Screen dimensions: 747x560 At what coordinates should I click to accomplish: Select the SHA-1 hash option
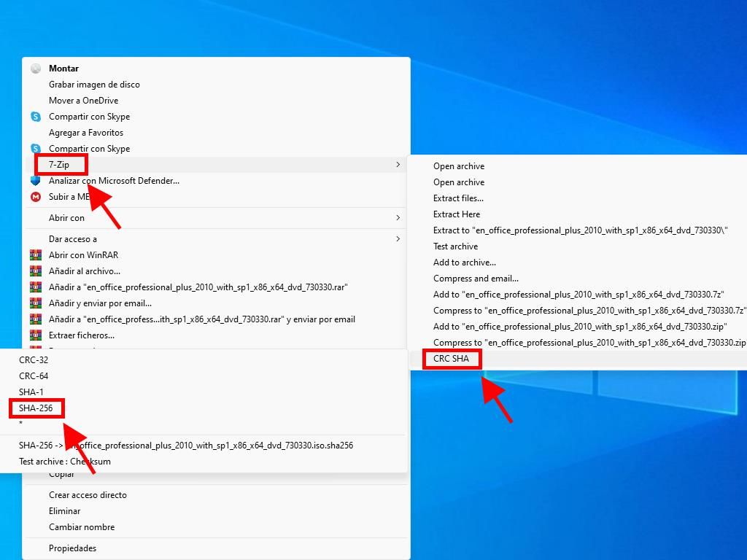click(x=31, y=392)
